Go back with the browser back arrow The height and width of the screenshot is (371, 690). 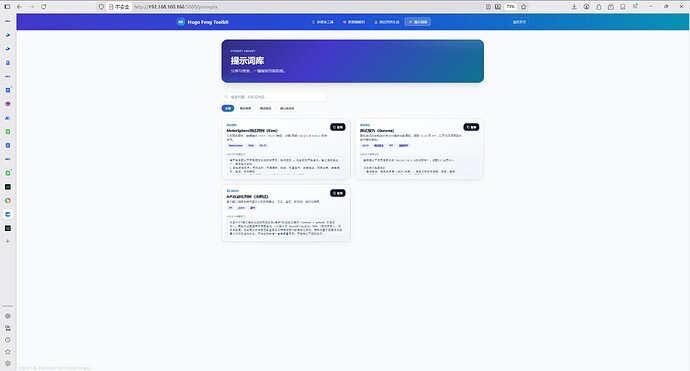pyautogui.click(x=19, y=7)
